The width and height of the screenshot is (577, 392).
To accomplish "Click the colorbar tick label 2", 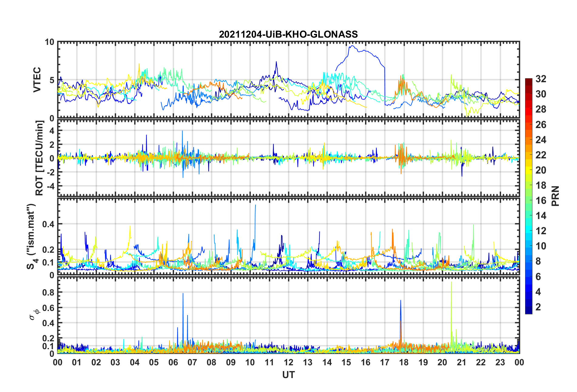I will (x=538, y=307).
